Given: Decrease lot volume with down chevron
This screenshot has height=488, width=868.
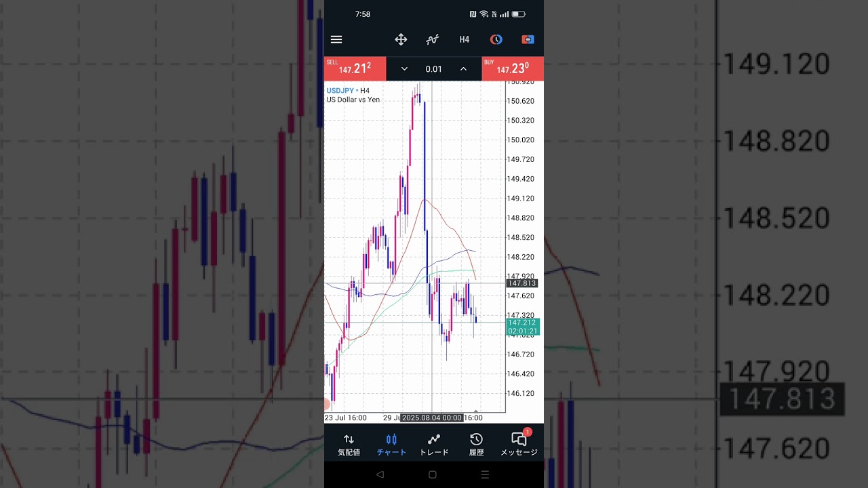Looking at the screenshot, I should point(404,69).
